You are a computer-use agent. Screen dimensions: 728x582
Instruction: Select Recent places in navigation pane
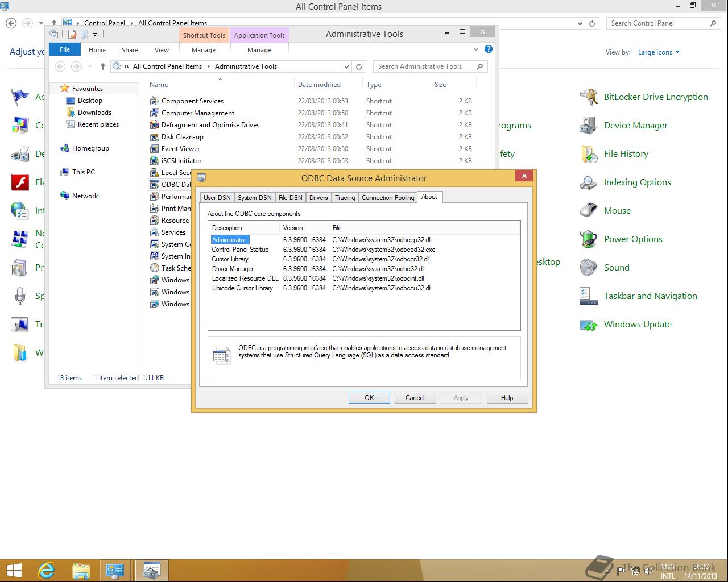pyautogui.click(x=98, y=124)
